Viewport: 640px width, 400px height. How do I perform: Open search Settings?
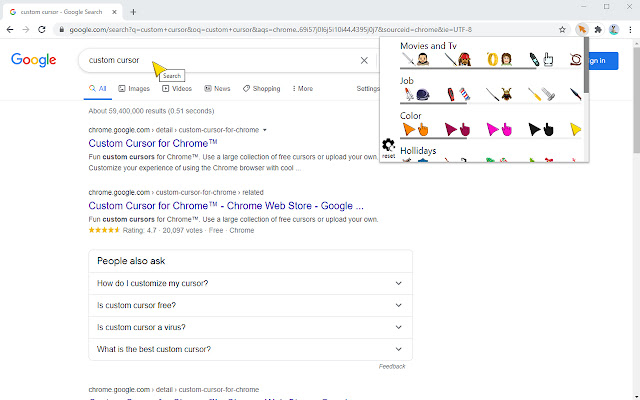pyautogui.click(x=368, y=89)
